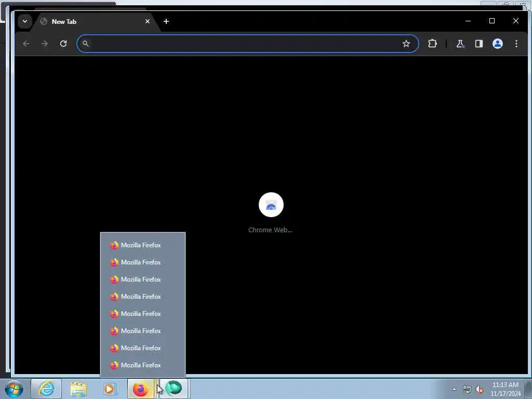This screenshot has height=399, width=532.
Task: Minimize the browser window
Action: point(468,21)
